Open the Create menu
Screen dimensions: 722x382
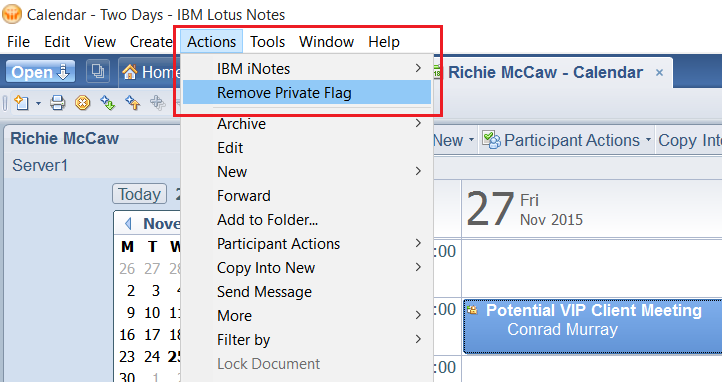coord(151,42)
